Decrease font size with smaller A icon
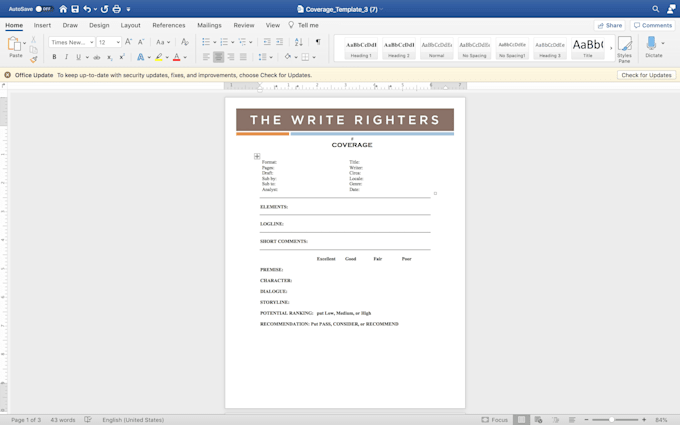 (x=141, y=42)
